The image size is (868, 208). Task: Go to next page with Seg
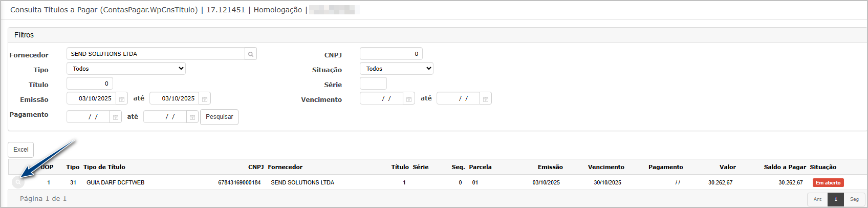tap(854, 199)
